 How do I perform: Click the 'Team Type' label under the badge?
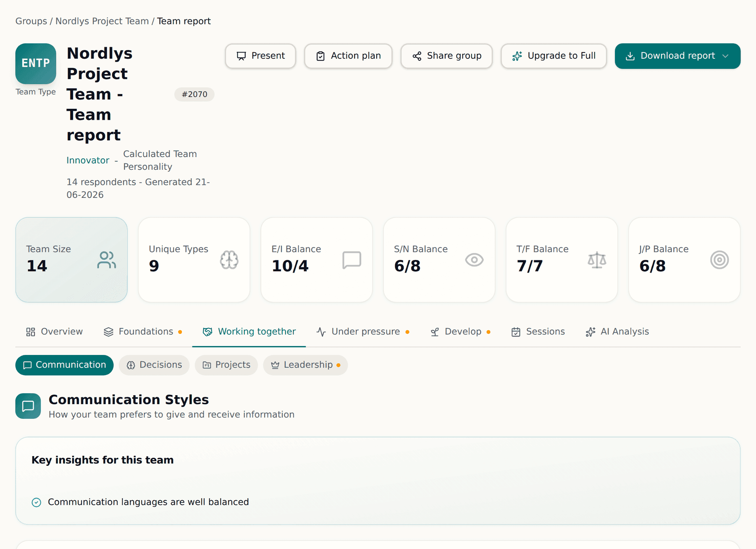coord(36,92)
